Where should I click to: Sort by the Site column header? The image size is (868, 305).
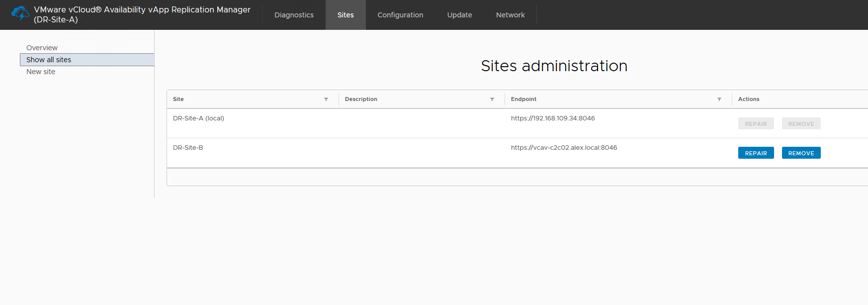pos(178,99)
